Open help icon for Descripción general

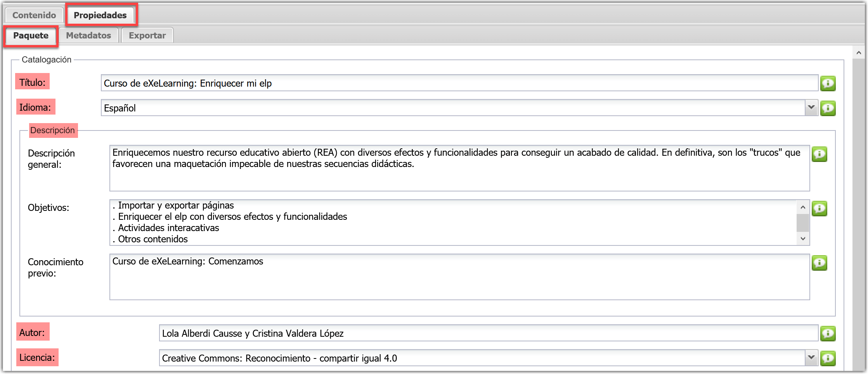point(819,154)
